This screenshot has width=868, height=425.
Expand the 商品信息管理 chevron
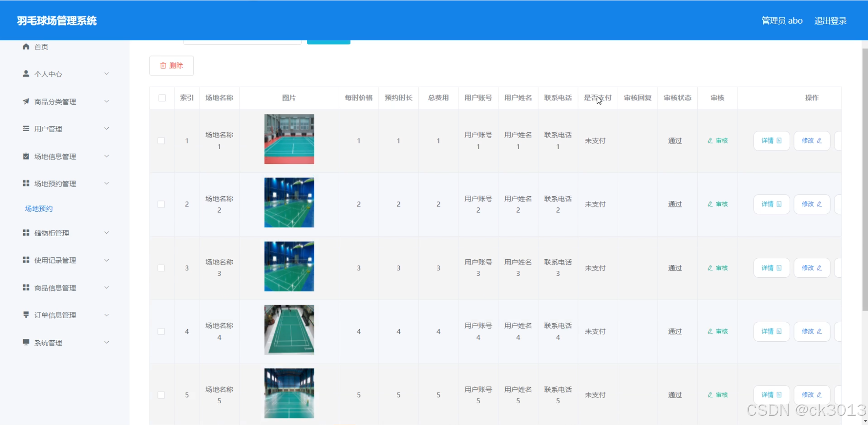point(106,287)
